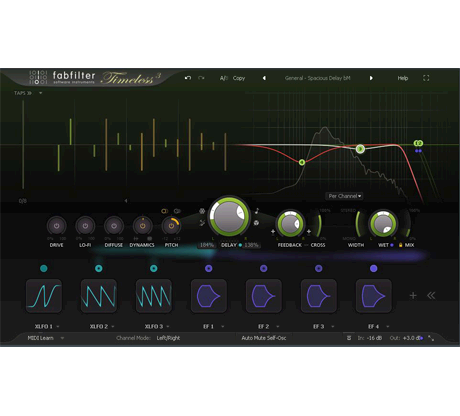The width and height of the screenshot is (460, 416).
Task: Go to previous preset arrow
Action: point(264,78)
